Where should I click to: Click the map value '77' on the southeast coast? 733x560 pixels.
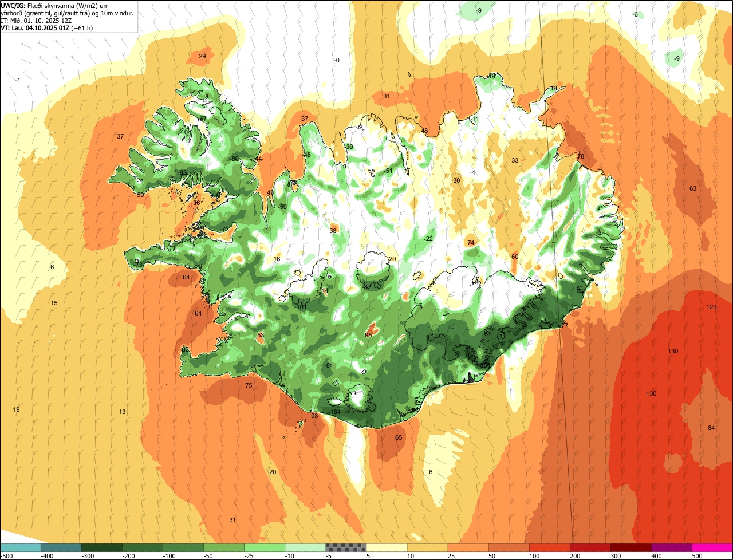(x=565, y=326)
